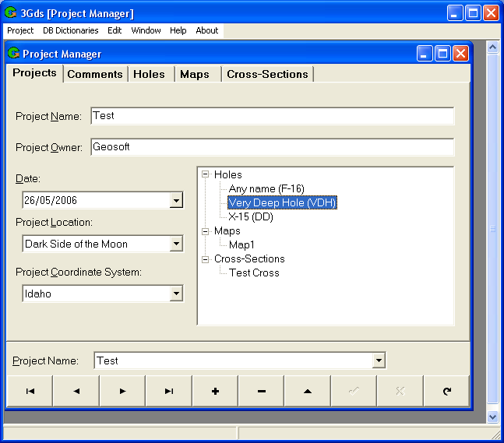The width and height of the screenshot is (504, 443).
Task: Collapse the Holes tree node
Action: (205, 174)
